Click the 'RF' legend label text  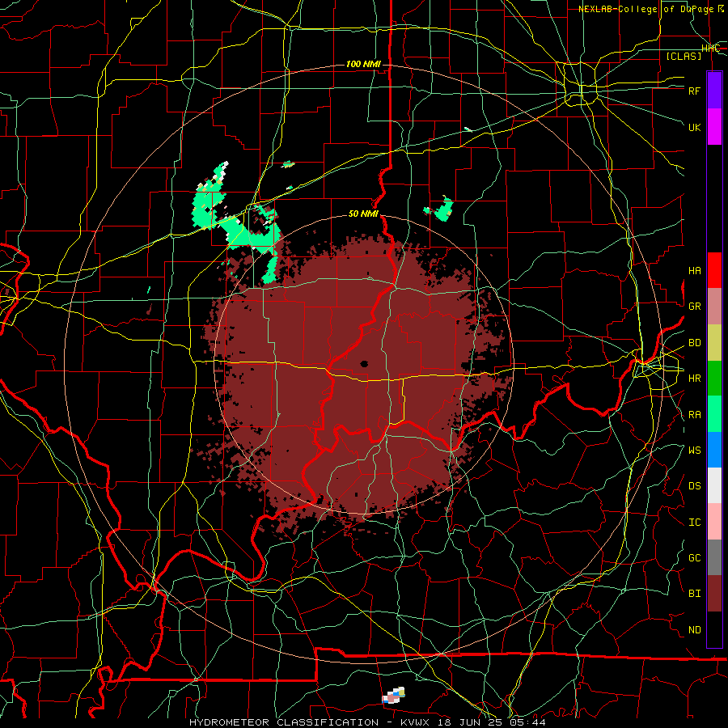click(694, 91)
